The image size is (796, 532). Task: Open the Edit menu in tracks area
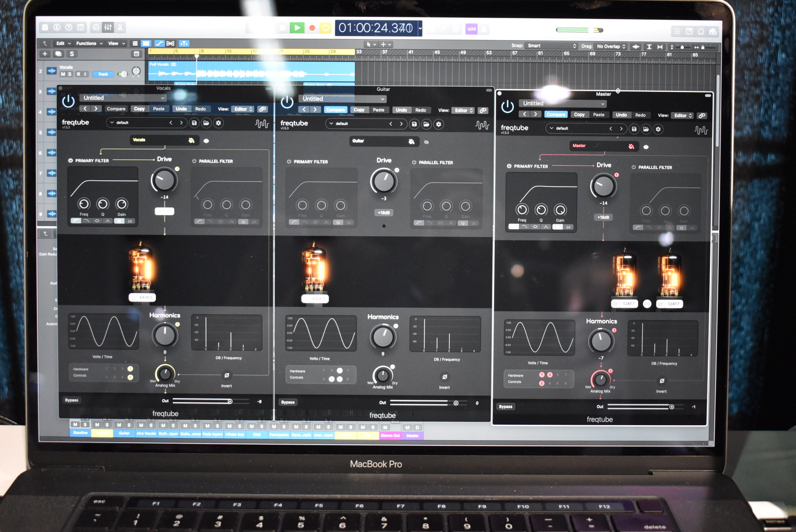pos(63,44)
